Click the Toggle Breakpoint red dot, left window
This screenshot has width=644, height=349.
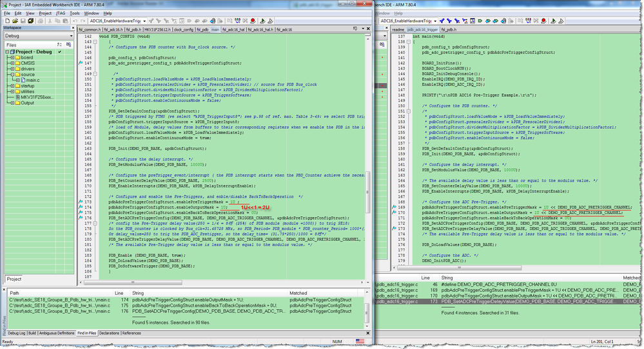pos(253,21)
